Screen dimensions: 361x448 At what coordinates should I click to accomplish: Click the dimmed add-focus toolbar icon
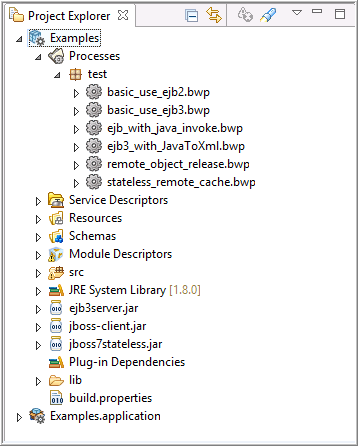pos(245,15)
